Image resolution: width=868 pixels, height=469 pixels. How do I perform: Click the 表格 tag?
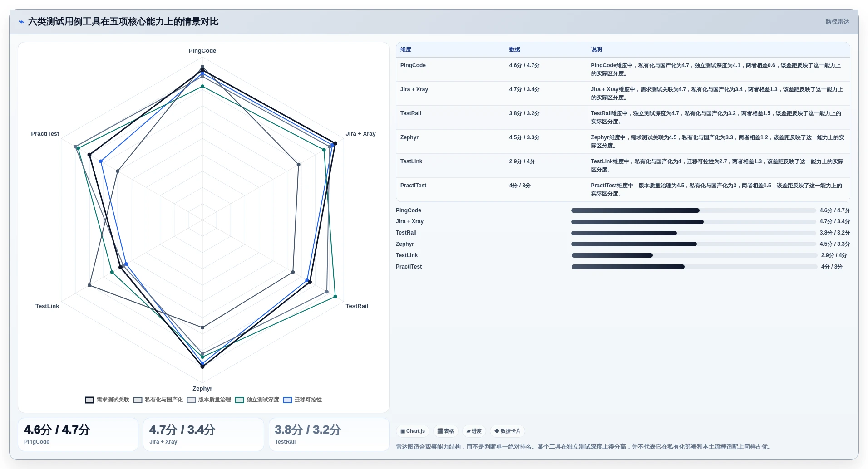click(446, 431)
